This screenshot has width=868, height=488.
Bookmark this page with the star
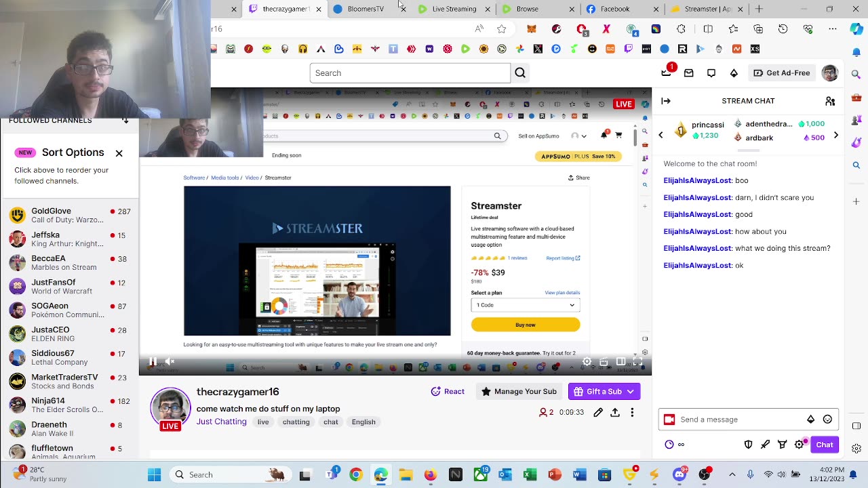coord(502,29)
